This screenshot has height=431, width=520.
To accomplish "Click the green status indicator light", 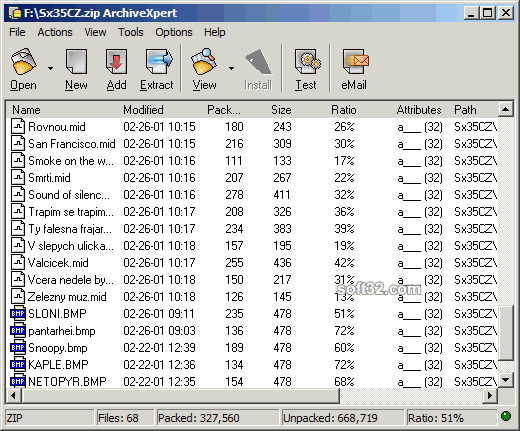I will coord(506,416).
